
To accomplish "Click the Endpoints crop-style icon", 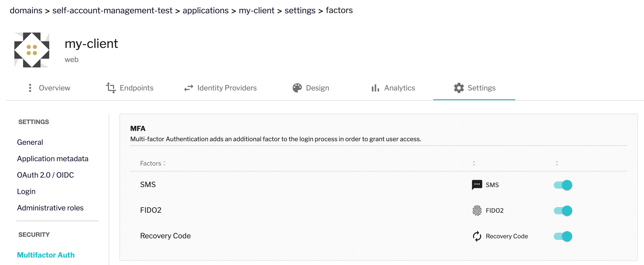I will click(111, 88).
